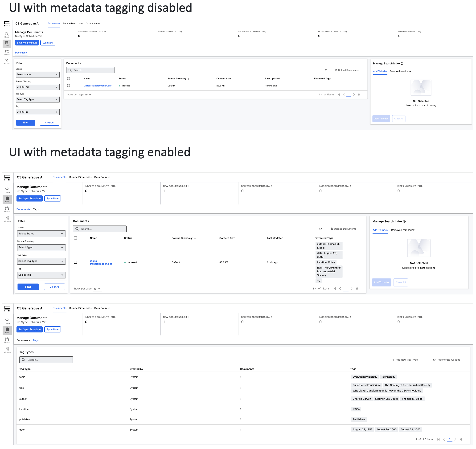
Task: Open Models icon in bottom Tags-view sidebar
Action: (7, 340)
